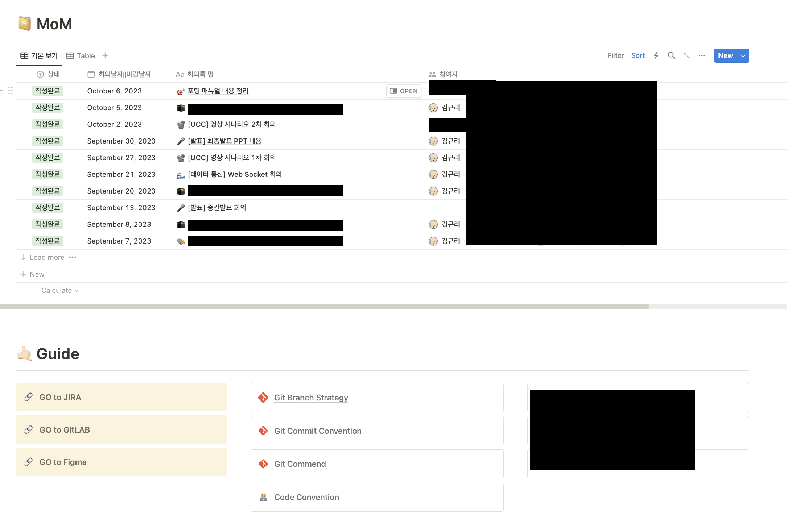This screenshot has height=532, width=787.
Task: Open the Git Commit Convention link
Action: (318, 431)
